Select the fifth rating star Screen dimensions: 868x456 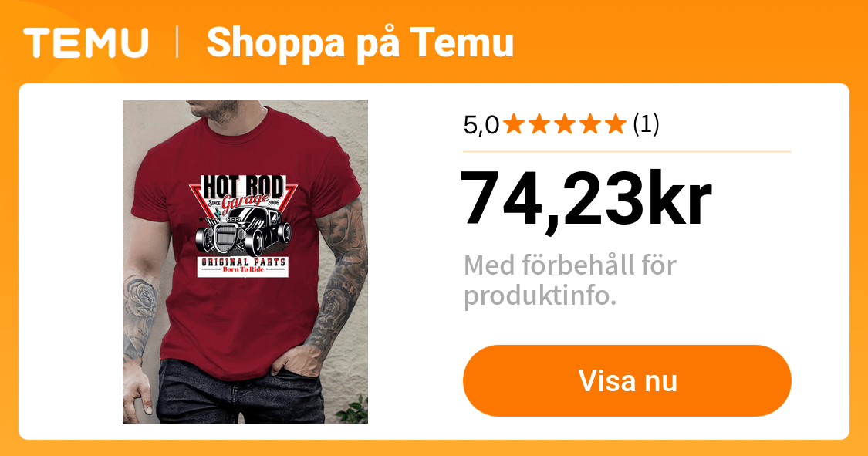tap(616, 124)
